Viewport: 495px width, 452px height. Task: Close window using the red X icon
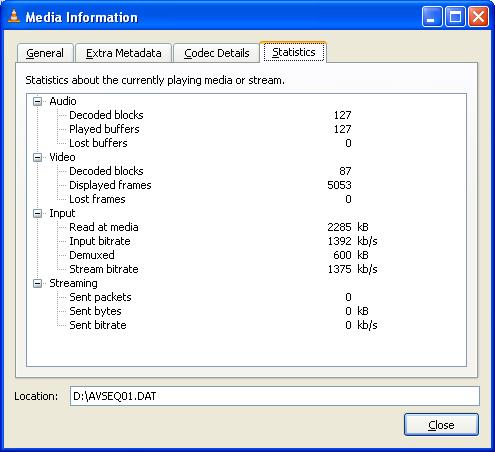(x=478, y=17)
